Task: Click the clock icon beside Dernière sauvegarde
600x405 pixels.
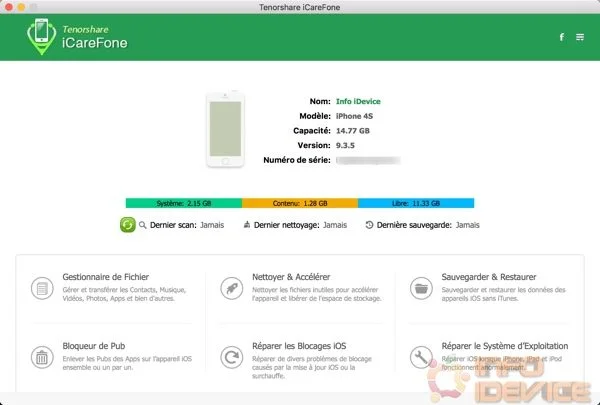Action: (x=369, y=225)
